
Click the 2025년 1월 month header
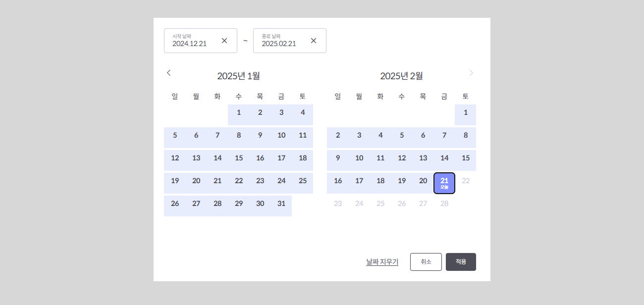tap(238, 76)
